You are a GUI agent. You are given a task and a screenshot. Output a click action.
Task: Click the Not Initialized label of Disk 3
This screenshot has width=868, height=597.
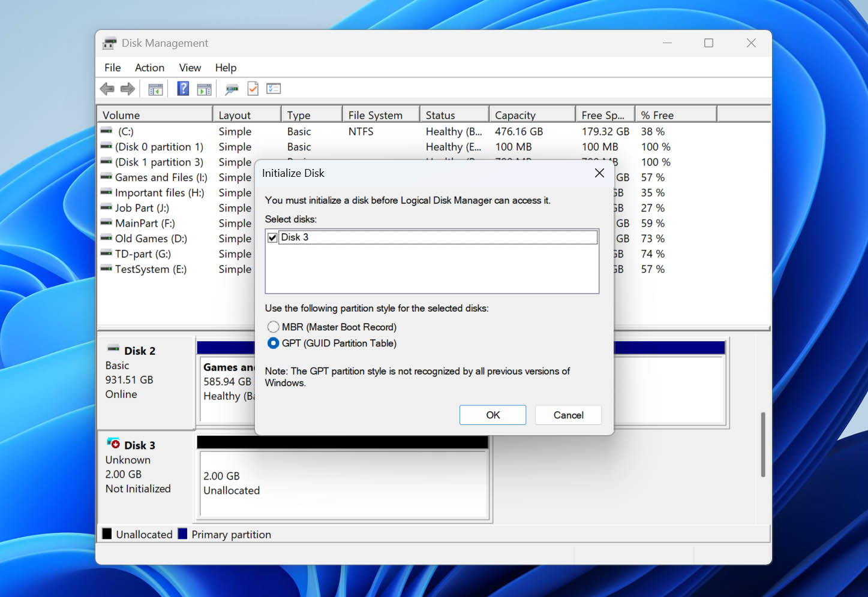[x=138, y=489]
